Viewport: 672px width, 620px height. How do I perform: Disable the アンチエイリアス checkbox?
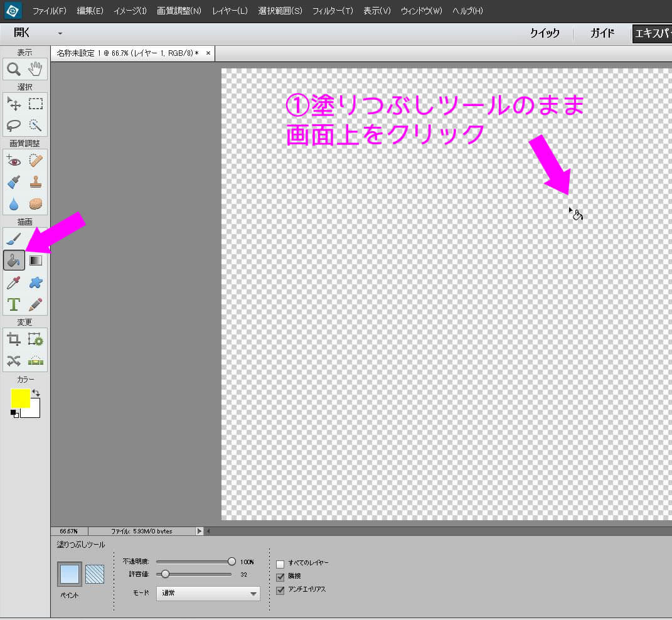[x=280, y=591]
